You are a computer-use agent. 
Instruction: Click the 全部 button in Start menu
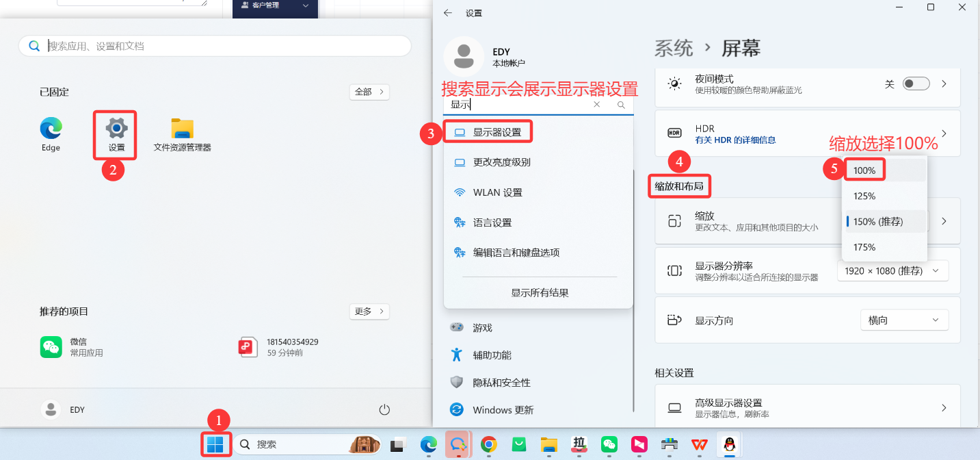pos(369,92)
